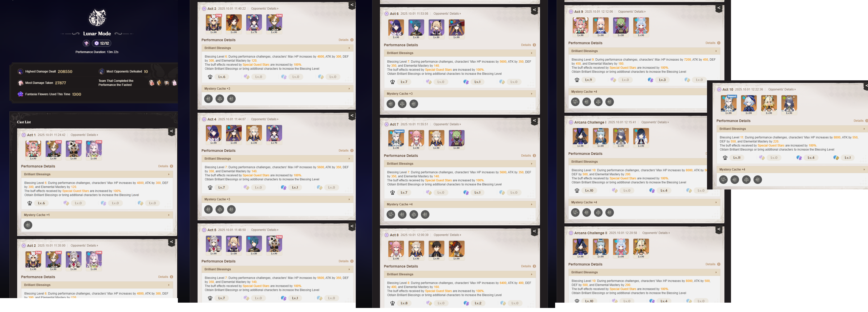This screenshot has height=312, width=868.
Task: Click the Lunar Mode star badge icon
Action: [x=86, y=43]
